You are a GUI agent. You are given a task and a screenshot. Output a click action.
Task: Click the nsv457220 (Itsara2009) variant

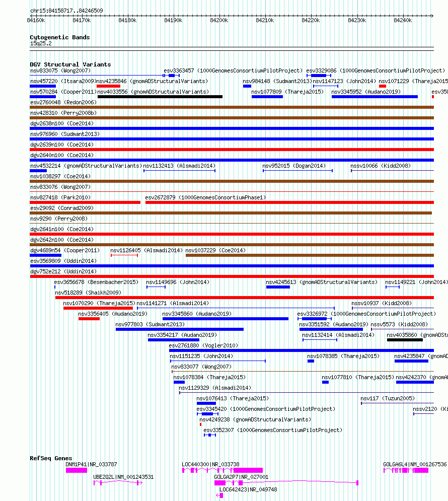tap(63, 81)
